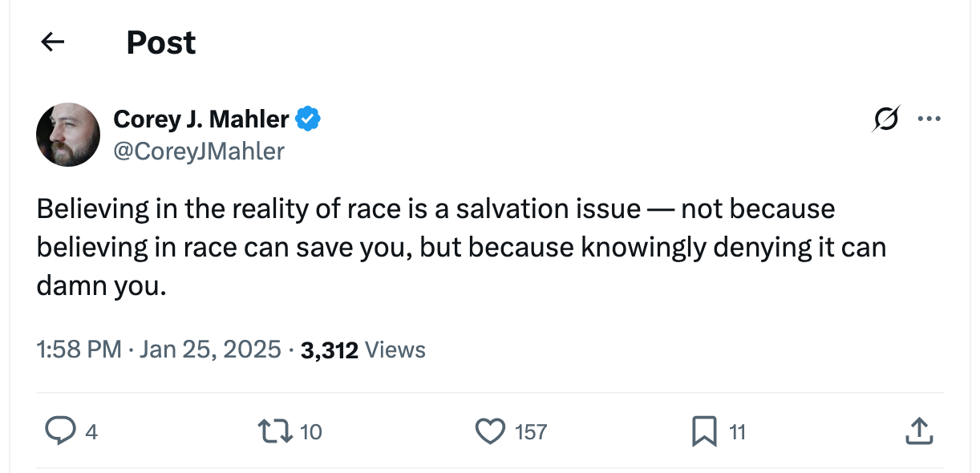Click the Post page heading
This screenshot has height=473, width=980.
tap(161, 42)
